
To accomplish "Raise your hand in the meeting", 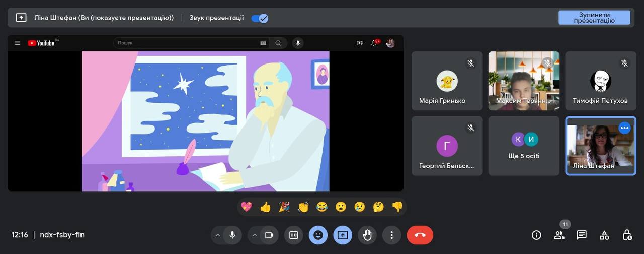I will point(367,235).
